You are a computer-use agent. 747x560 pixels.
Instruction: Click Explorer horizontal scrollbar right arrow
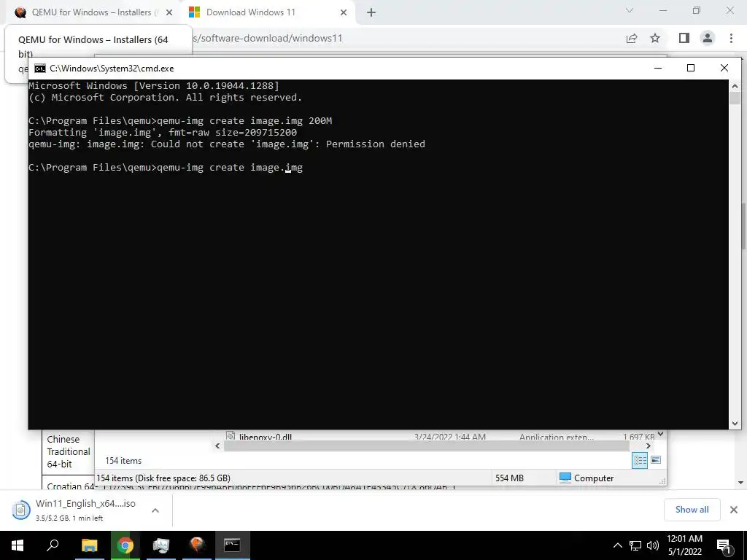click(648, 446)
